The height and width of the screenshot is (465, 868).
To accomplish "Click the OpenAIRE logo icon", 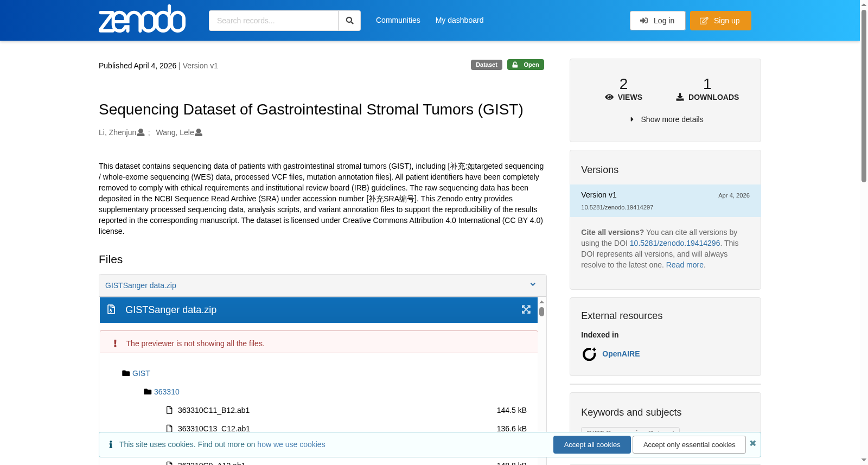I will coord(589,354).
